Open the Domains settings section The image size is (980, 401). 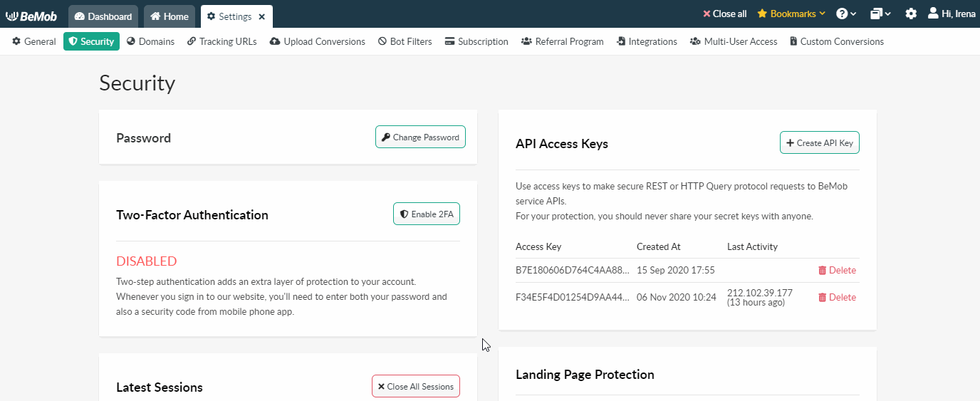(150, 41)
